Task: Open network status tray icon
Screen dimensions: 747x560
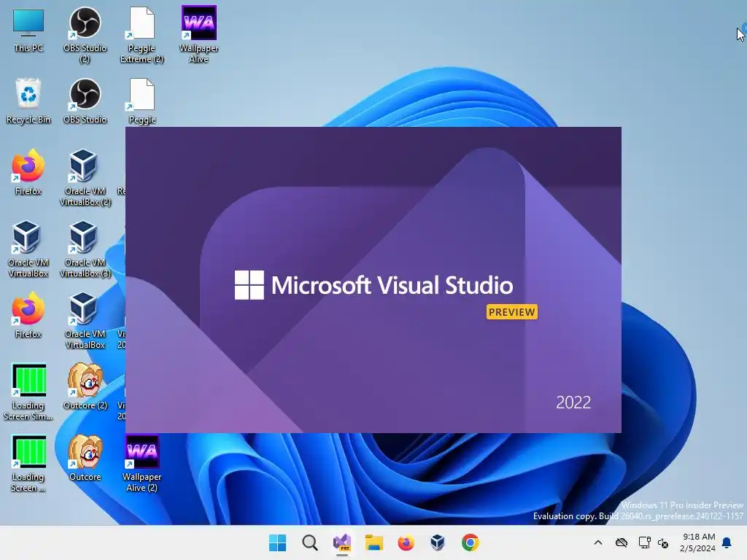Action: (644, 542)
